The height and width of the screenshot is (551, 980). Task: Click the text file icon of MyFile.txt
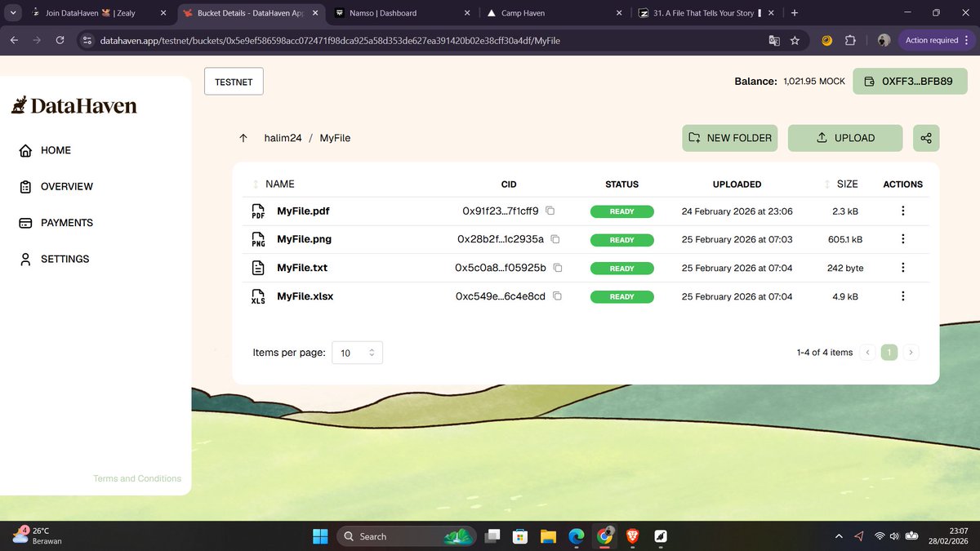[258, 268]
